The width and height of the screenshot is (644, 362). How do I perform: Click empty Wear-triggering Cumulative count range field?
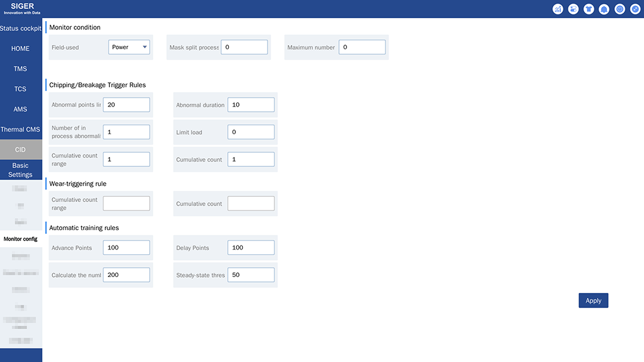click(126, 203)
